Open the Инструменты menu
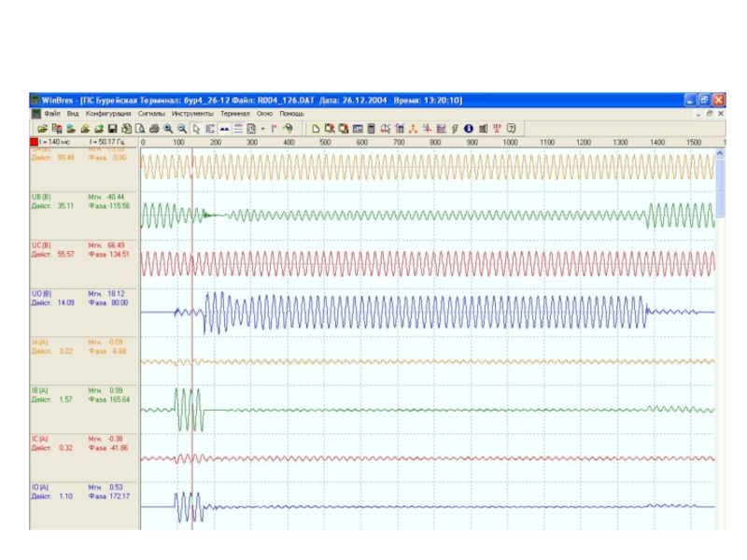 pyautogui.click(x=192, y=113)
